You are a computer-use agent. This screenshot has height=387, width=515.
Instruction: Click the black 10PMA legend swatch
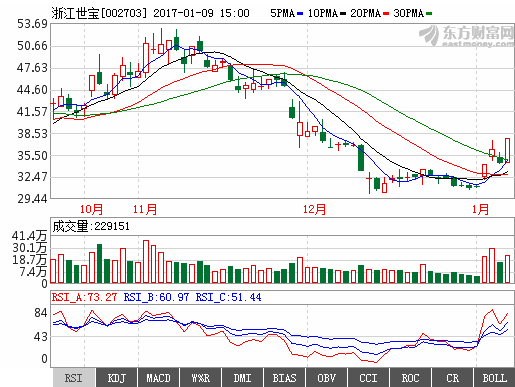(342, 14)
